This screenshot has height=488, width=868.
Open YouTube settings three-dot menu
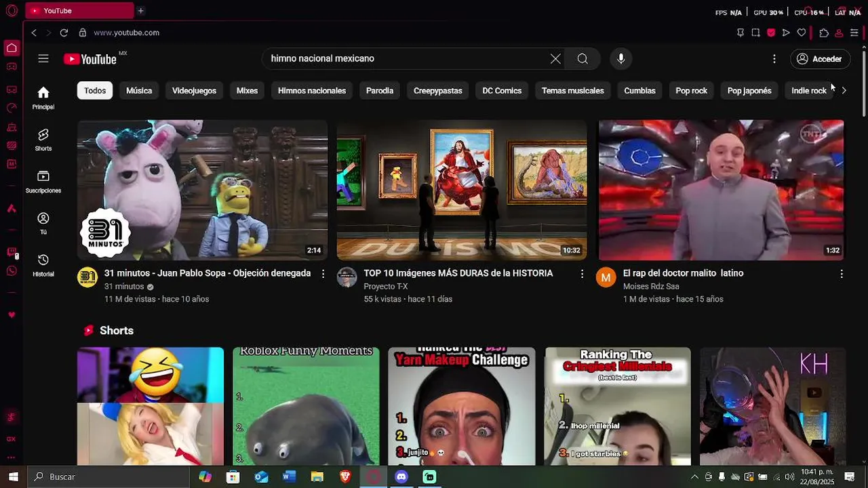tap(774, 59)
